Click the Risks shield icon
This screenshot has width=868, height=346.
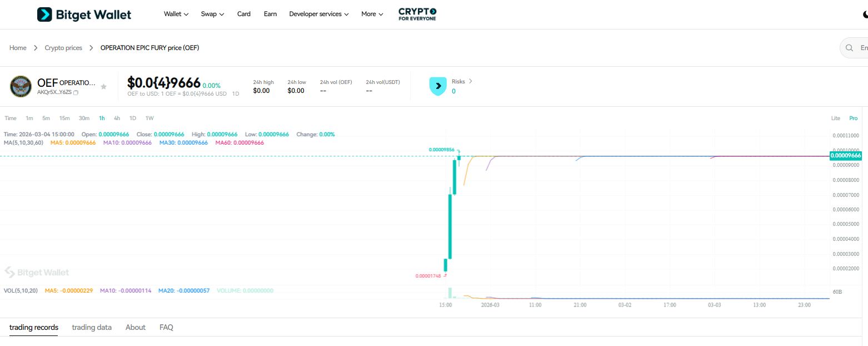coord(438,86)
